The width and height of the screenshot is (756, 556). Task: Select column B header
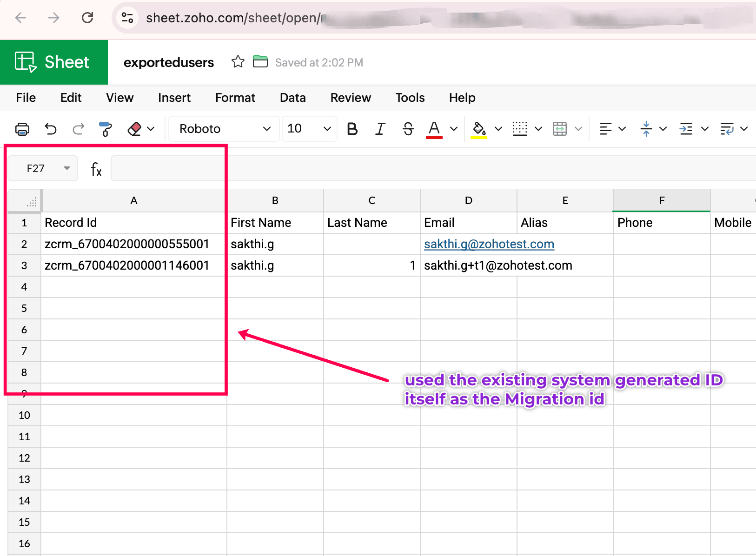275,201
